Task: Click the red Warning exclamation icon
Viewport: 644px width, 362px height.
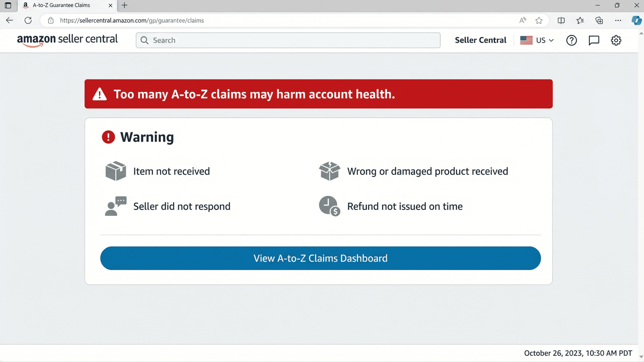Action: (x=108, y=137)
